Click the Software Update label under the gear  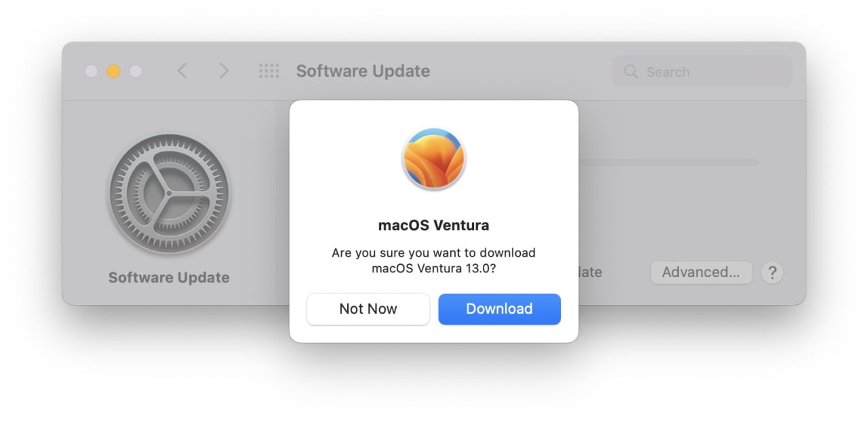point(169,277)
